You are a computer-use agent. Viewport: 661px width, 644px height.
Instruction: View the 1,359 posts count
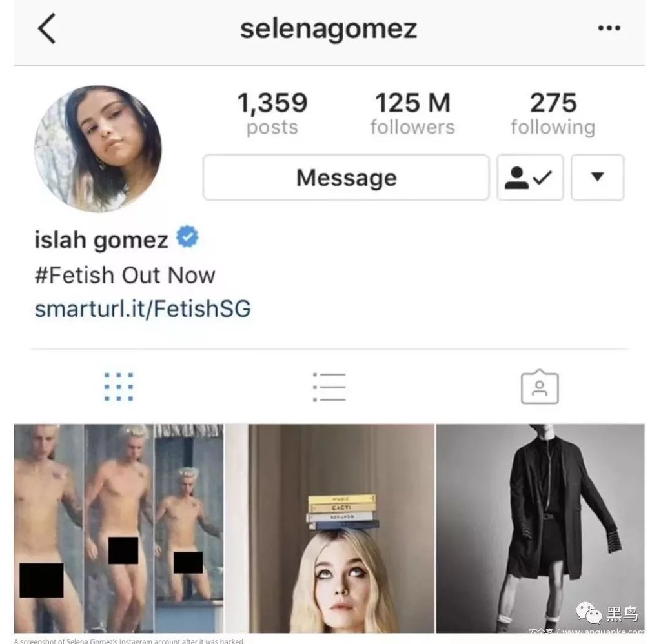(272, 114)
